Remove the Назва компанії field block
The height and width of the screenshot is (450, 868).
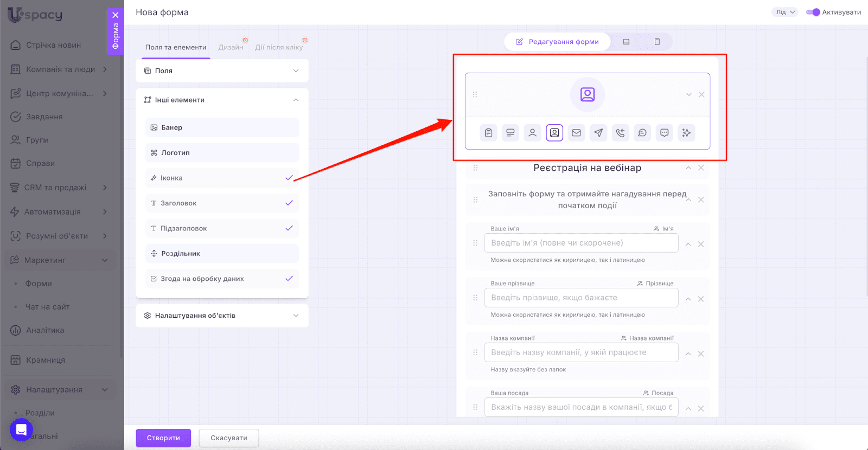[701, 354]
